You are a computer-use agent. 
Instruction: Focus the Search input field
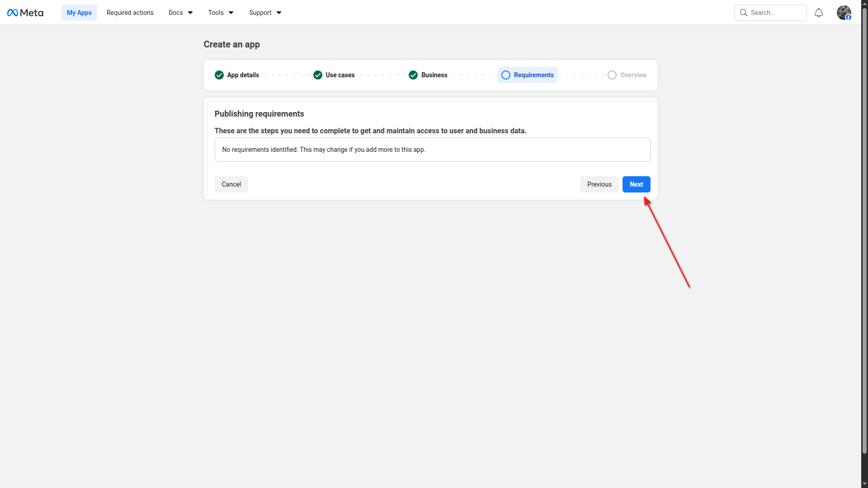tap(775, 13)
